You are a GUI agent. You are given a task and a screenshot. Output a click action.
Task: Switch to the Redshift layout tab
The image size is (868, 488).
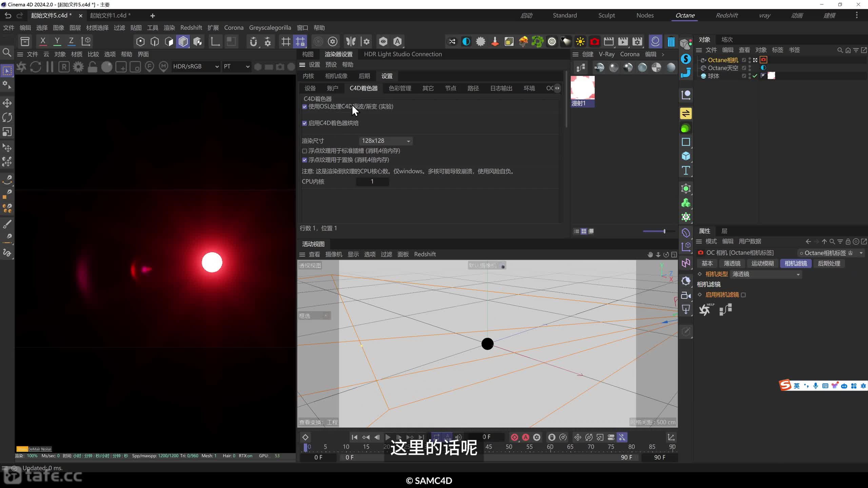pos(727,15)
